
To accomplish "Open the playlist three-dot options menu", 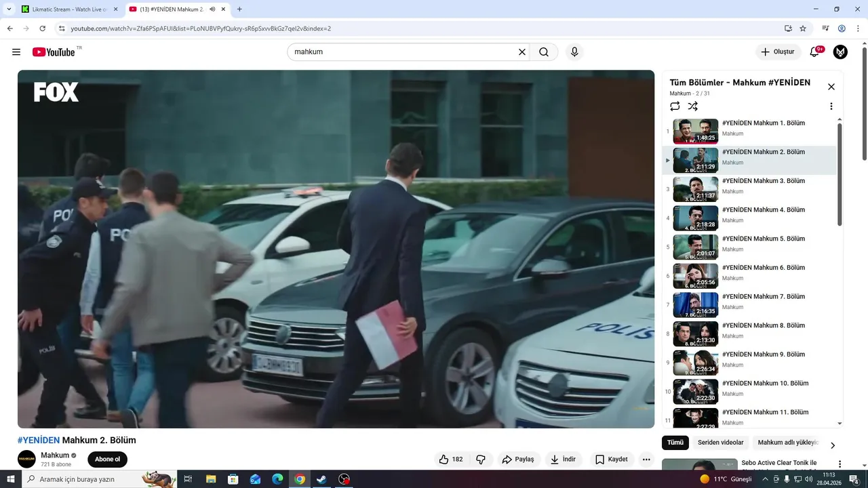I will (x=831, y=106).
